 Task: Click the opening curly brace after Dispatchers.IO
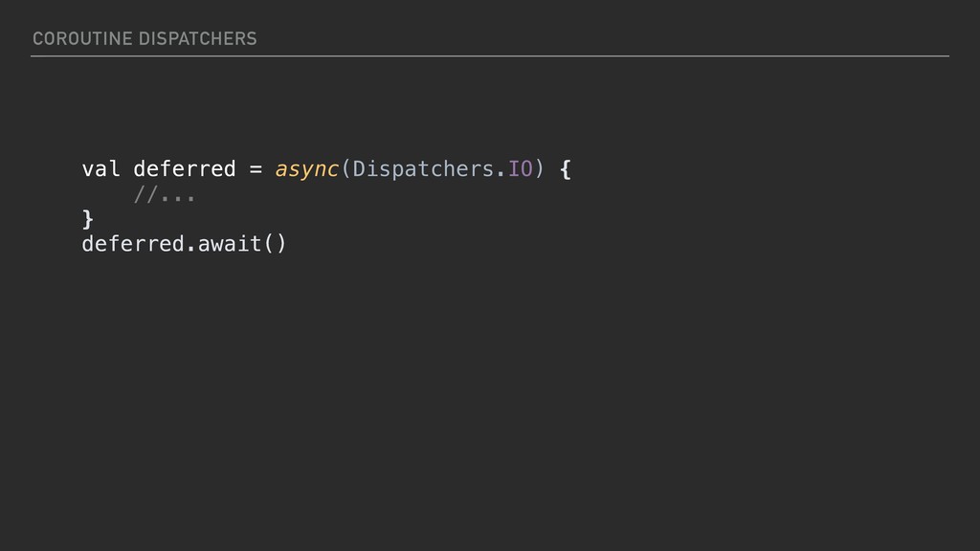566,169
